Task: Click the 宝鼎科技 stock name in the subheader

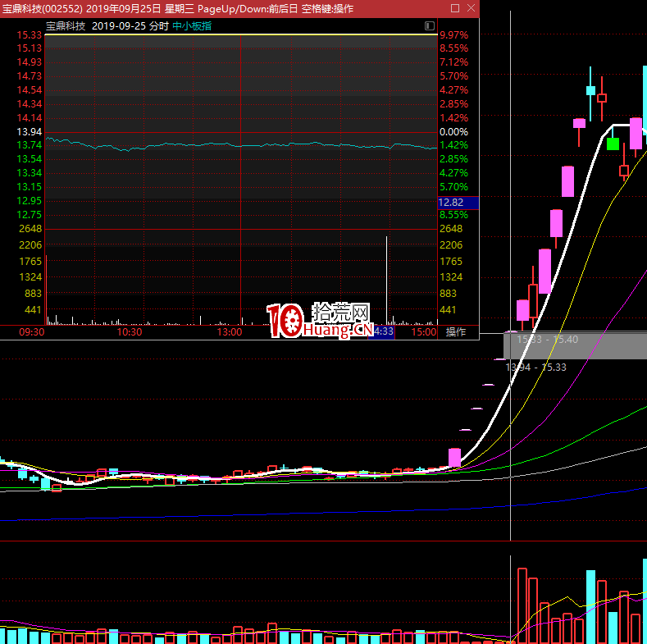Action: (66, 26)
